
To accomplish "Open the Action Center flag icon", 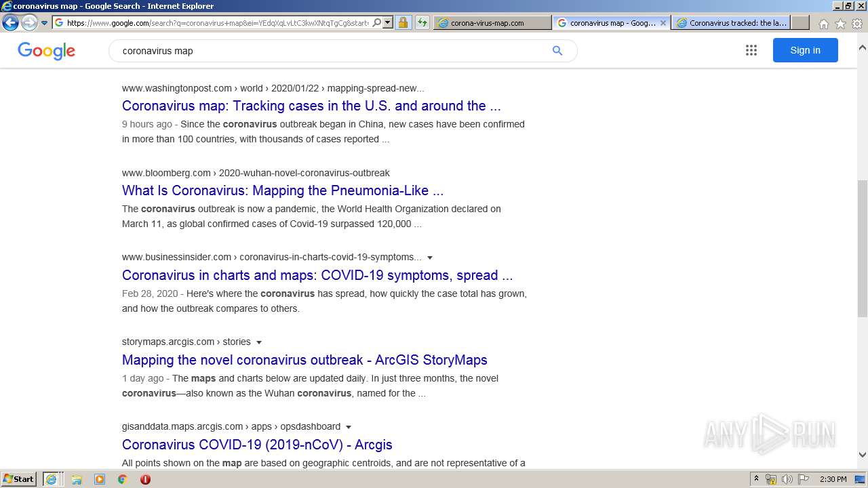I will point(803,479).
